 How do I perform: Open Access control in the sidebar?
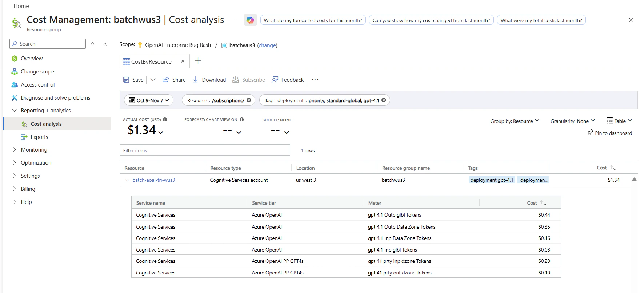point(38,85)
